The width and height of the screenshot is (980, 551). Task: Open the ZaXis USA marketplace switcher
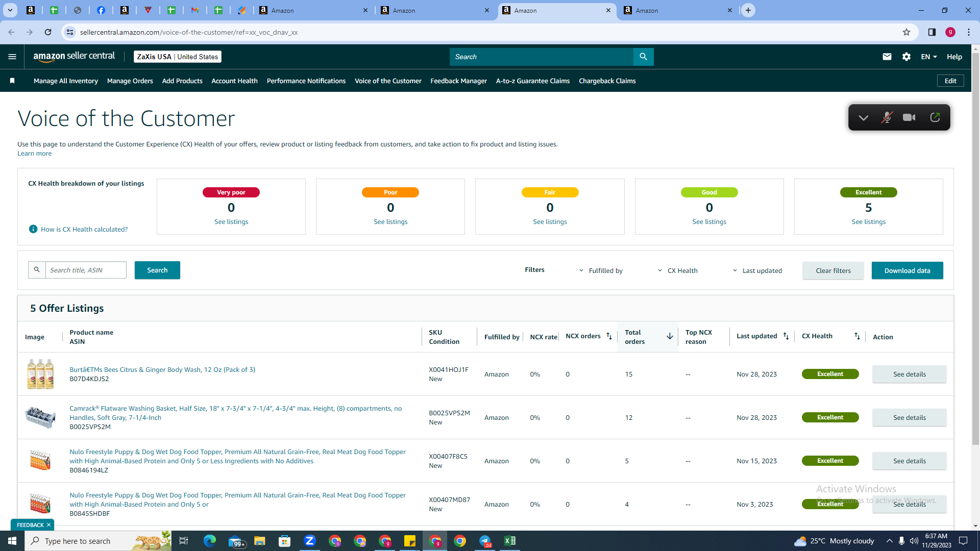pyautogui.click(x=178, y=57)
